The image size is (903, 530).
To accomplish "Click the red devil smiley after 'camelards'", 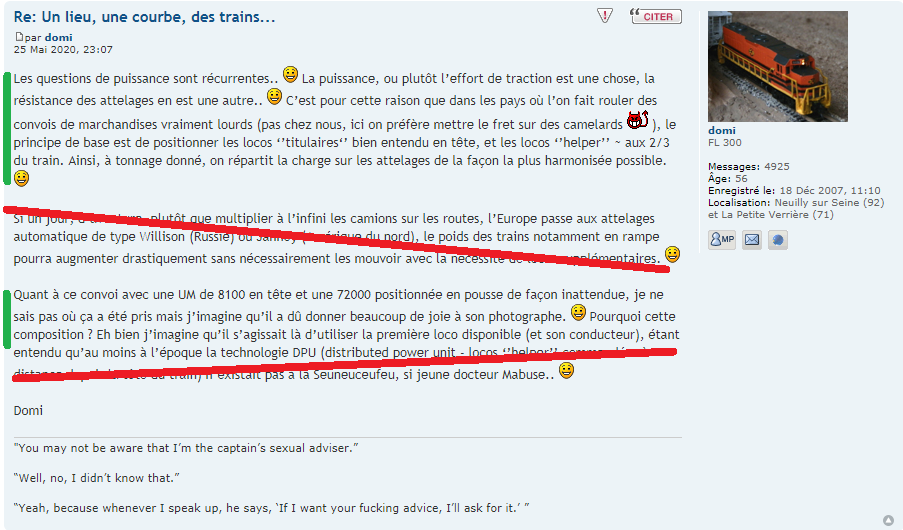I will [x=638, y=120].
